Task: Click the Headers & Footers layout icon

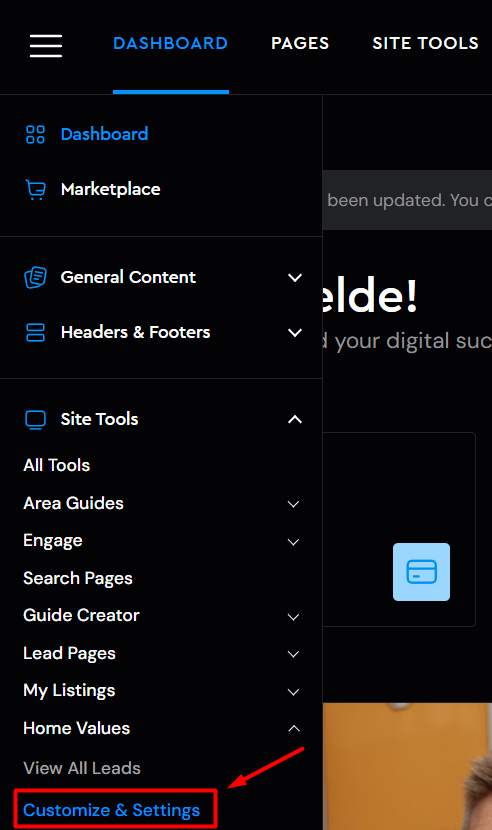Action: coord(35,332)
